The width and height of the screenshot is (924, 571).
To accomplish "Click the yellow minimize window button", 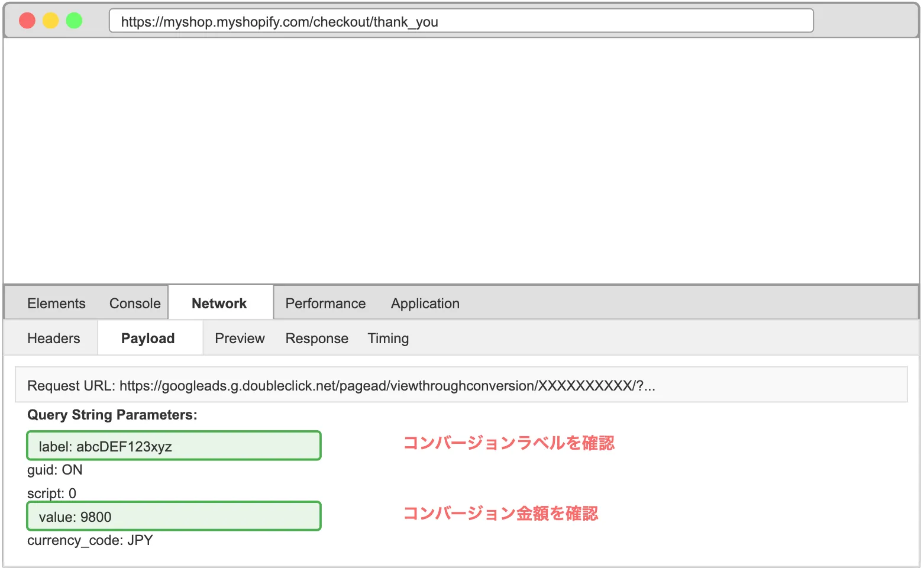I will point(51,21).
